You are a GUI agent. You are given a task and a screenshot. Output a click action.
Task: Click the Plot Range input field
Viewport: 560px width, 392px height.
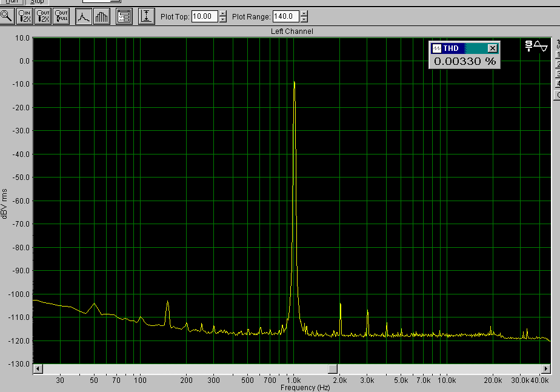pyautogui.click(x=286, y=16)
